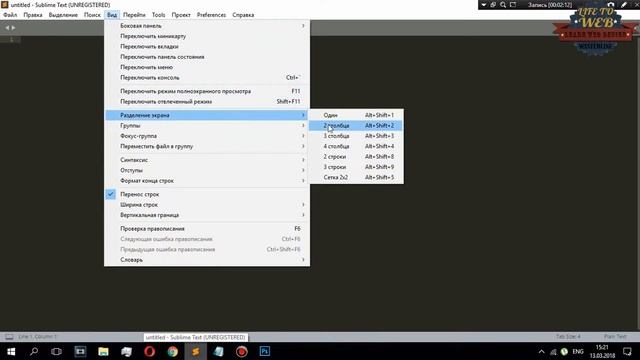Select 2 столбца layout
The height and width of the screenshot is (360, 640).
356,125
